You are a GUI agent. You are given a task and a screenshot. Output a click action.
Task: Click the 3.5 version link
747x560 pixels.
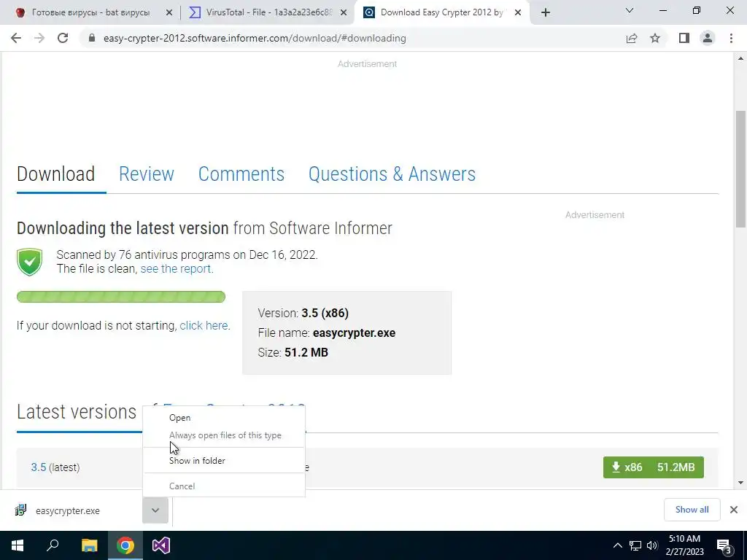[39, 467]
